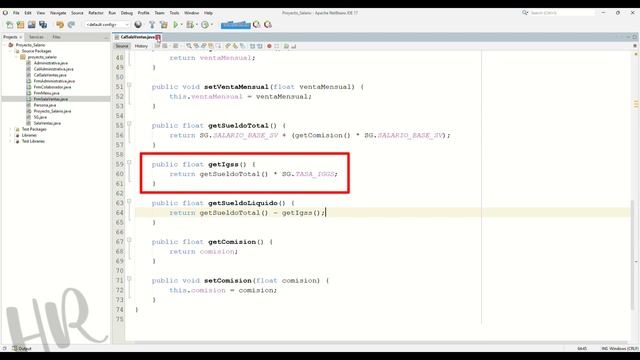Click the red Start Macro Recording icon
640x360 pixels.
[x=269, y=46]
